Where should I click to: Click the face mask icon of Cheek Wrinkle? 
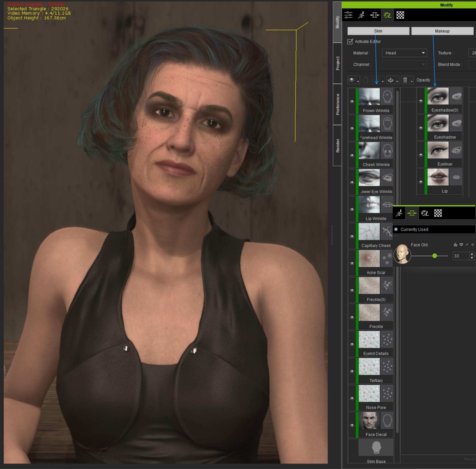coord(387,151)
